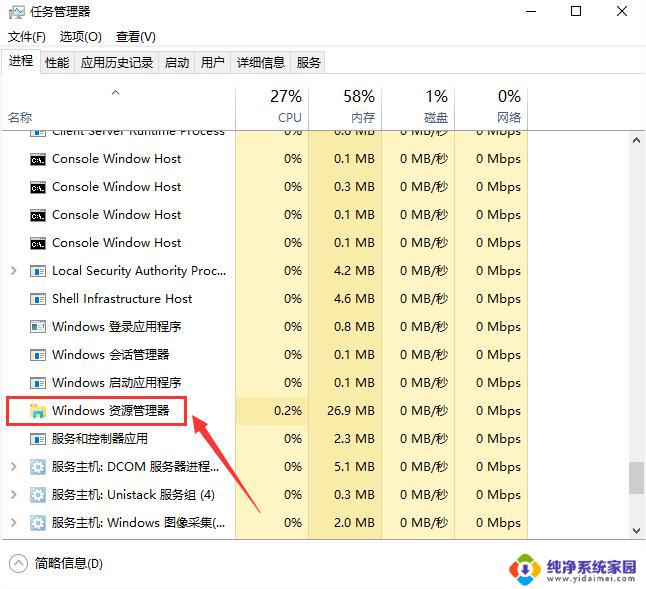This screenshot has width=646, height=589.
Task: Click the Windows 资源管理器 folder icon
Action: [38, 411]
